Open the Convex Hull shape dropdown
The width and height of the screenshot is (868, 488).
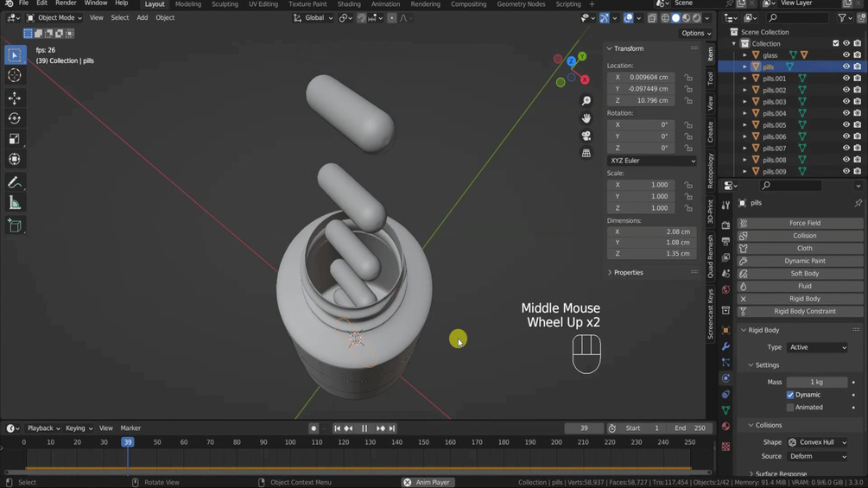[x=817, y=442]
